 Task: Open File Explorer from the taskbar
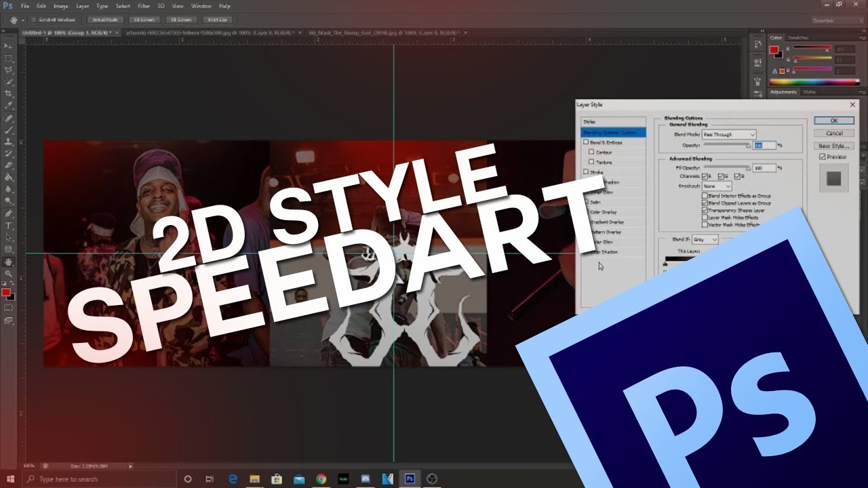pyautogui.click(x=254, y=479)
